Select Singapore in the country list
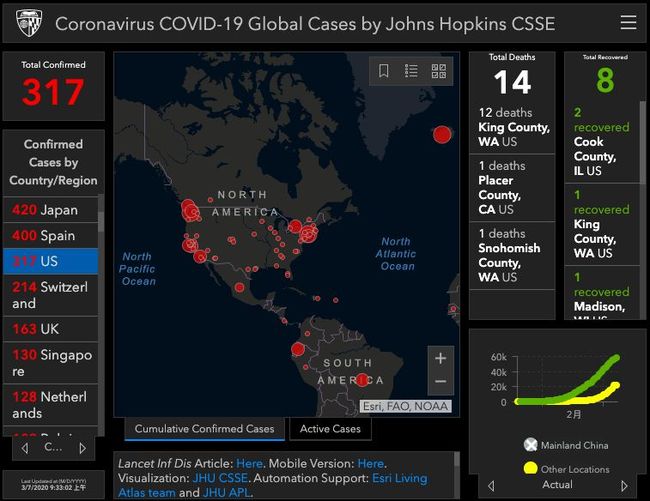The width and height of the screenshot is (650, 501). [51, 363]
